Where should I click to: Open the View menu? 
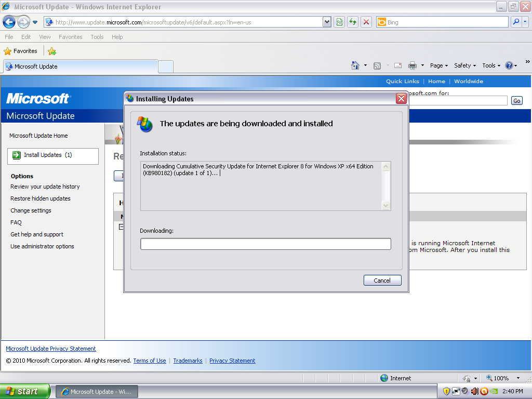pos(45,37)
